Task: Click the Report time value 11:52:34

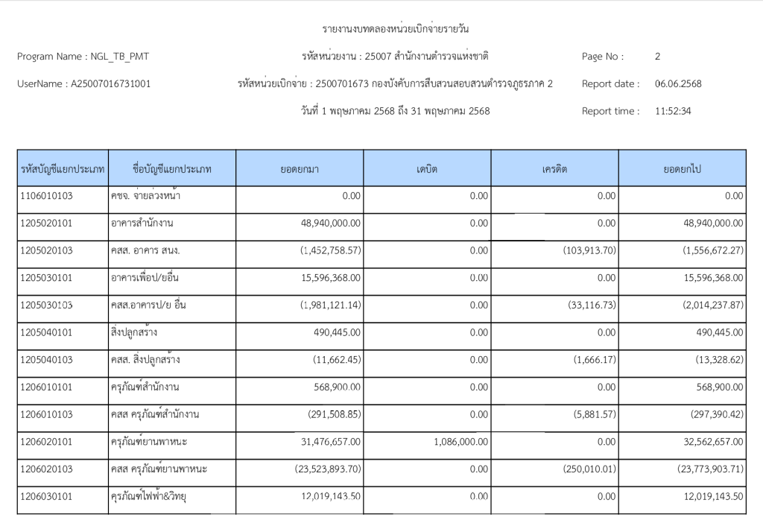Action: (x=673, y=112)
